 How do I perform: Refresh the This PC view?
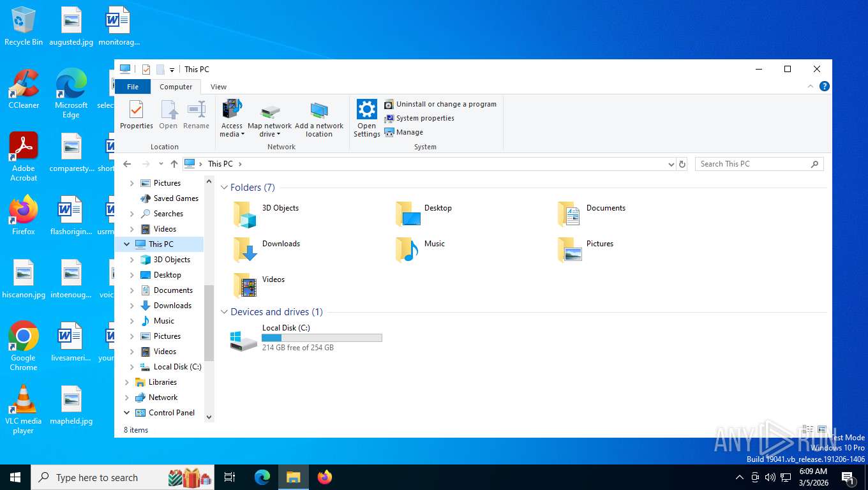click(x=682, y=164)
